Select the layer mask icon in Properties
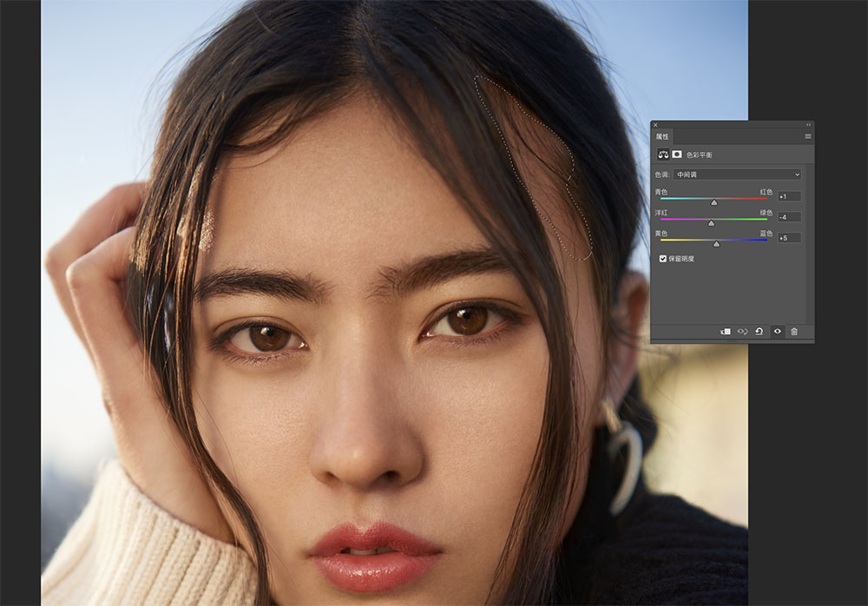Image resolution: width=868 pixels, height=606 pixels. pos(677,155)
